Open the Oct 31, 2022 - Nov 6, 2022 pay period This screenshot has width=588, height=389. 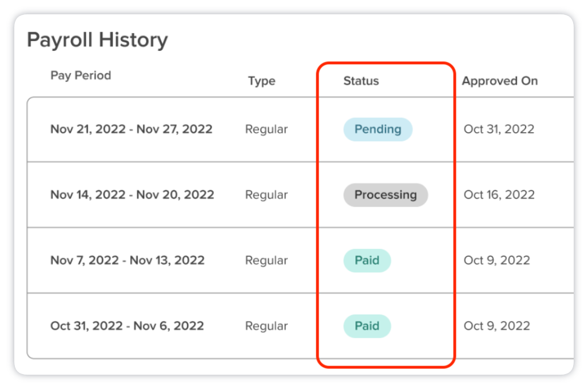click(x=127, y=326)
